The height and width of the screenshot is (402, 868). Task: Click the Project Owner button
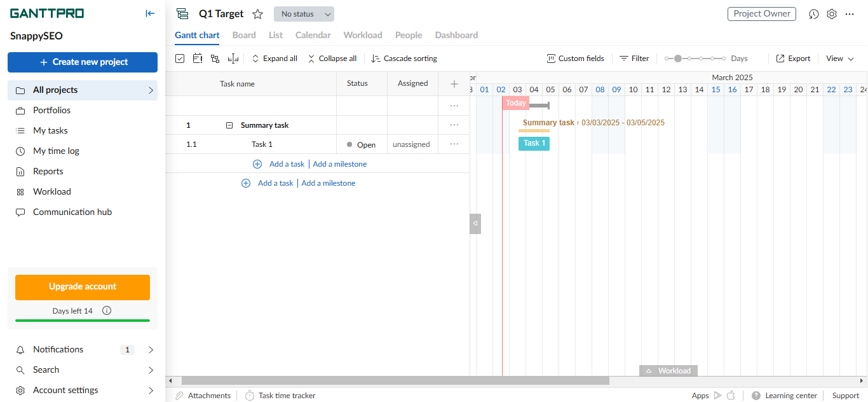pos(762,14)
